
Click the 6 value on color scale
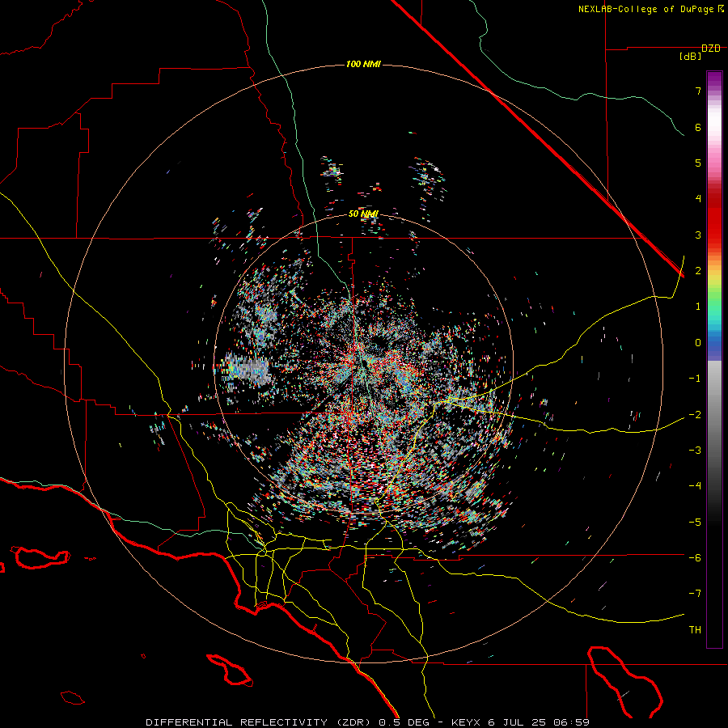(698, 127)
